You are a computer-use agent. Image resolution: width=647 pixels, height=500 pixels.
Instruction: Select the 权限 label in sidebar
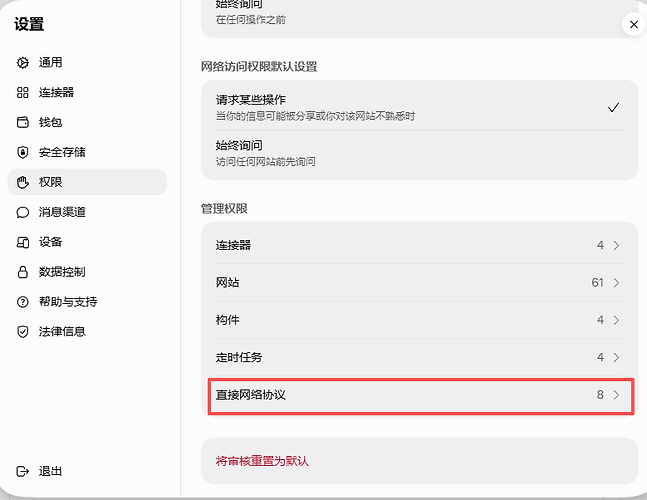(50, 182)
